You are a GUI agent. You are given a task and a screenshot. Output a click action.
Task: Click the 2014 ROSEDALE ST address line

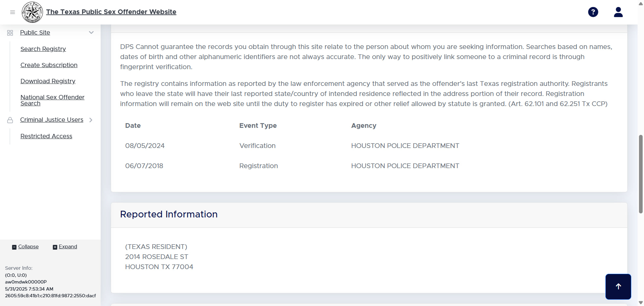(157, 257)
